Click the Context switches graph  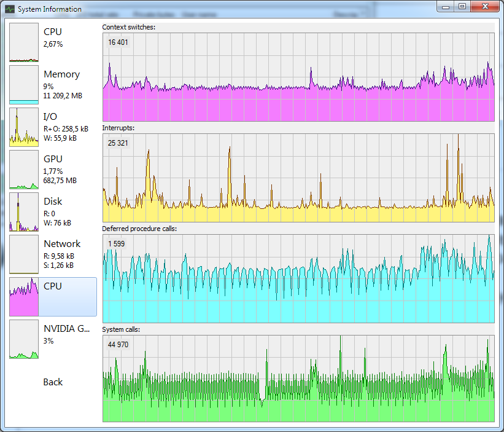(298, 77)
